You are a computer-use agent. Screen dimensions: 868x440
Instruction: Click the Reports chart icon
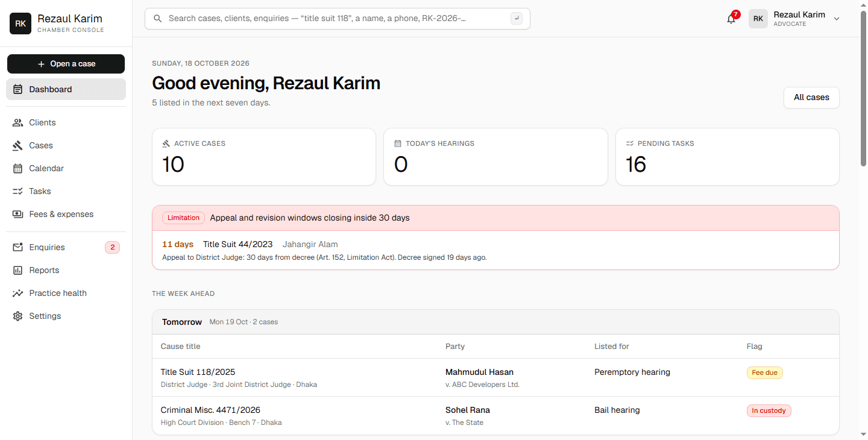tap(17, 270)
